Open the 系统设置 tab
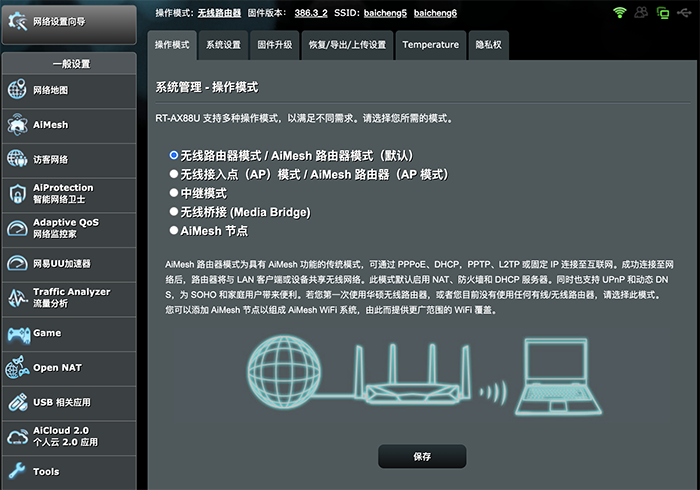 point(223,45)
